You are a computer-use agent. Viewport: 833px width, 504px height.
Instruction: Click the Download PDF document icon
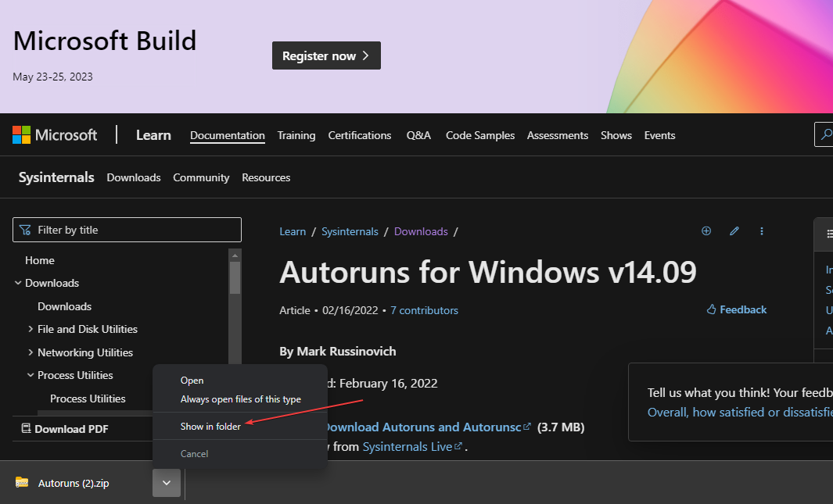26,428
